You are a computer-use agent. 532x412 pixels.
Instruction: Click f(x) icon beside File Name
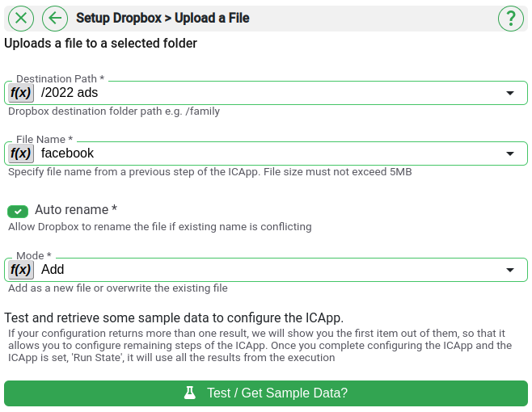coord(21,153)
